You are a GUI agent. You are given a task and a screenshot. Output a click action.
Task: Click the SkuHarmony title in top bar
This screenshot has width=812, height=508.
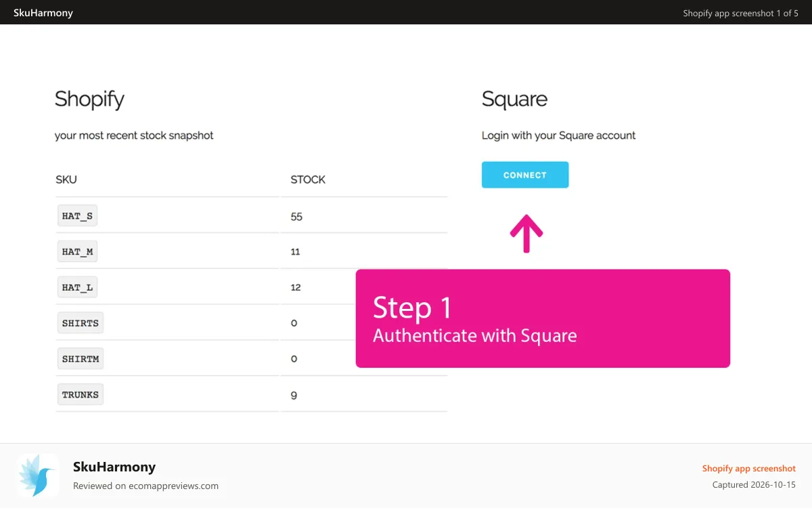(43, 12)
